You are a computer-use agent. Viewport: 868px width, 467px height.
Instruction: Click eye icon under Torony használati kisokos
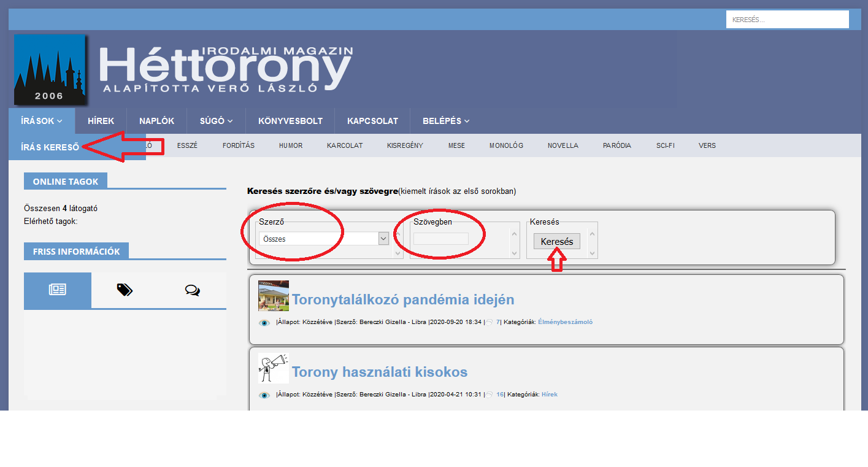(264, 395)
